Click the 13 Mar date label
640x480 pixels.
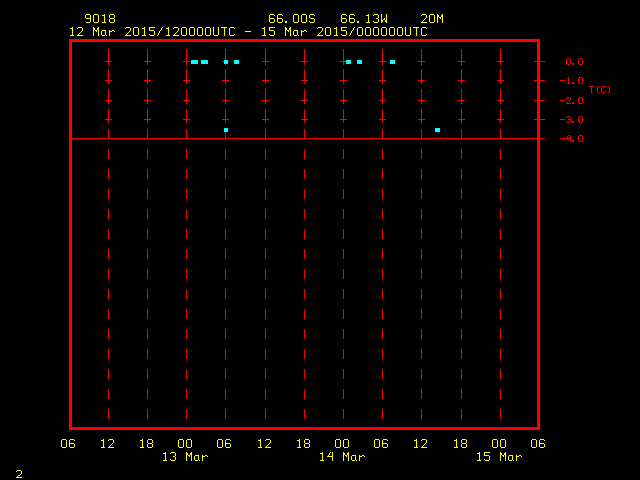pyautogui.click(x=185, y=457)
